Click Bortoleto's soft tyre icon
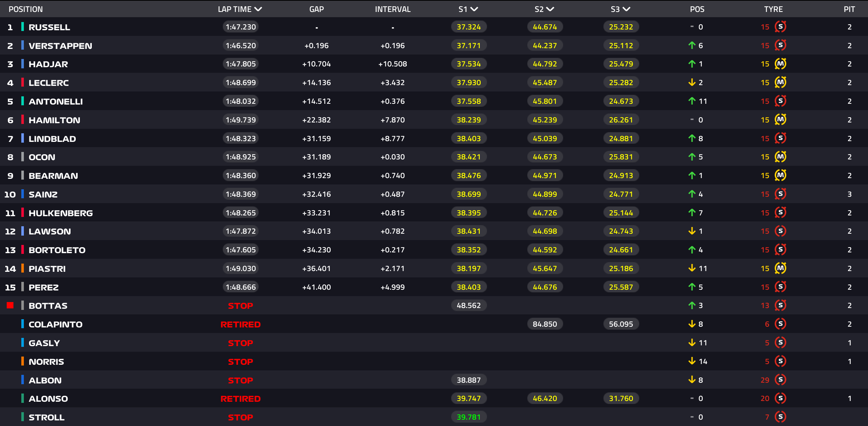 click(x=780, y=250)
